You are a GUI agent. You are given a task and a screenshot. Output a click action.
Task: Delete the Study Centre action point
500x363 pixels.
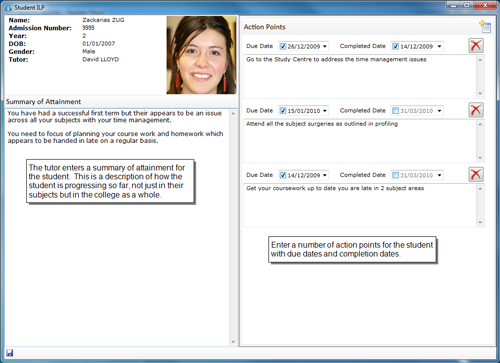(476, 45)
